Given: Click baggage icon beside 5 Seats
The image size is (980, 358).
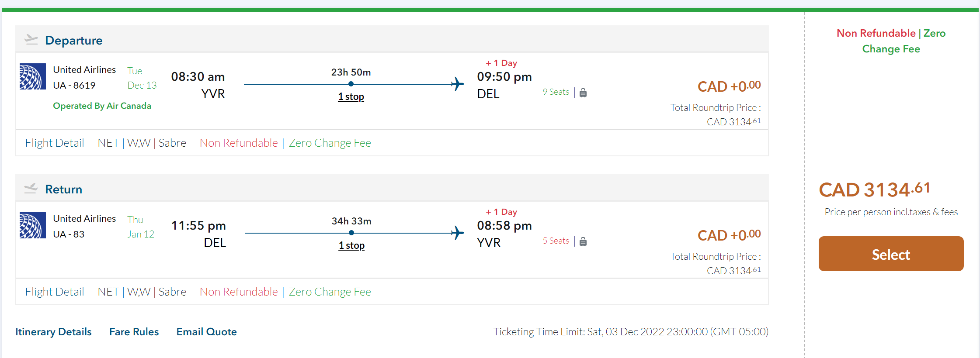Looking at the screenshot, I should tap(583, 241).
